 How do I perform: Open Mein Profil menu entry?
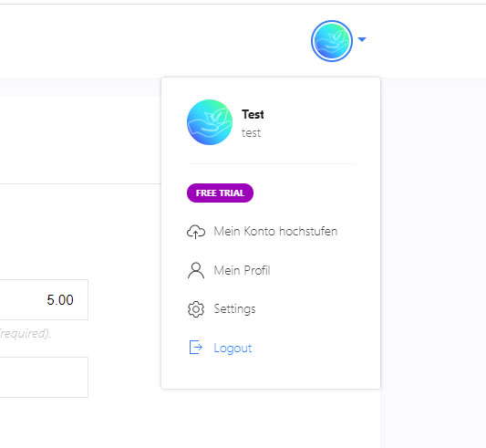[x=242, y=271]
